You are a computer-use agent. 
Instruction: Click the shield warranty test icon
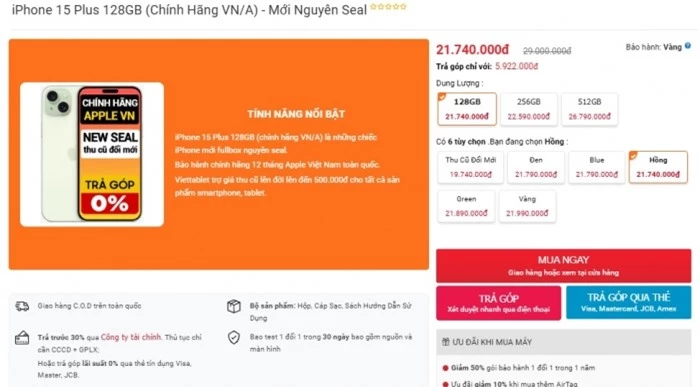pos(234,337)
